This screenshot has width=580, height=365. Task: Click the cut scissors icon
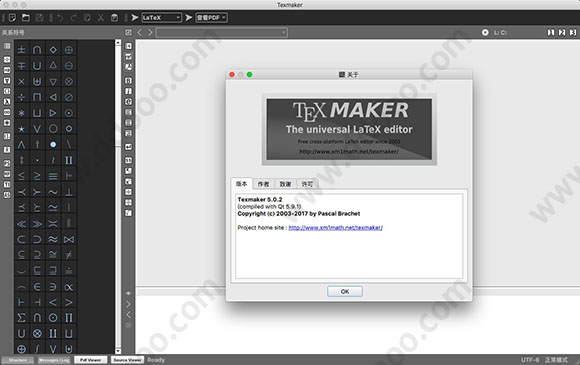101,17
